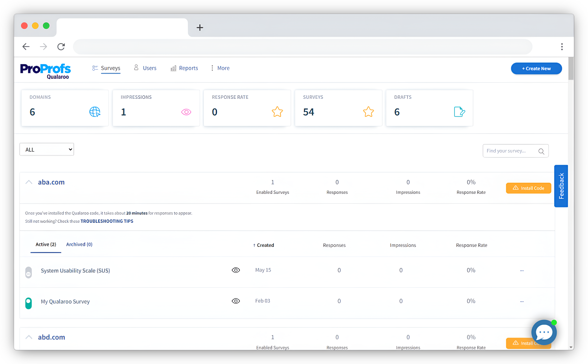Enable the System Usability Scale survey toggle
Image resolution: width=588 pixels, height=364 pixels.
(x=28, y=272)
